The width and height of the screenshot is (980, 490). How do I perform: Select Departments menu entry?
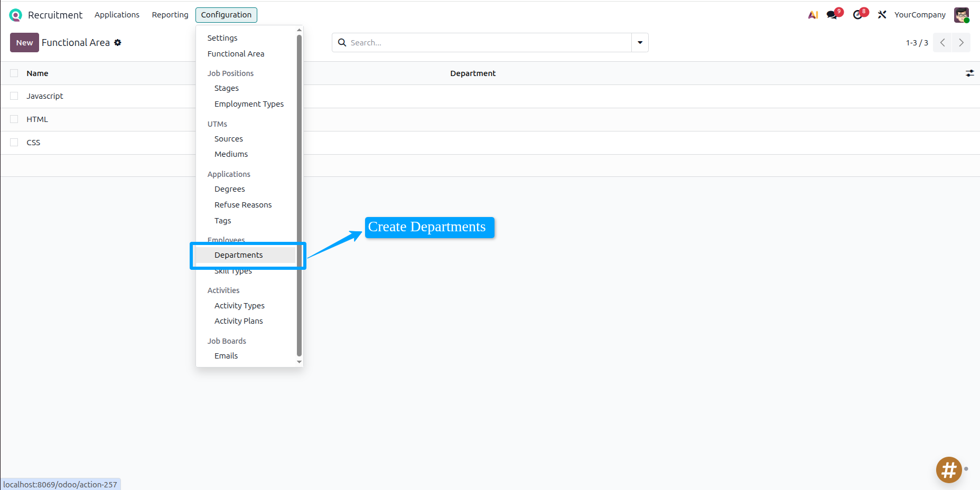[239, 255]
